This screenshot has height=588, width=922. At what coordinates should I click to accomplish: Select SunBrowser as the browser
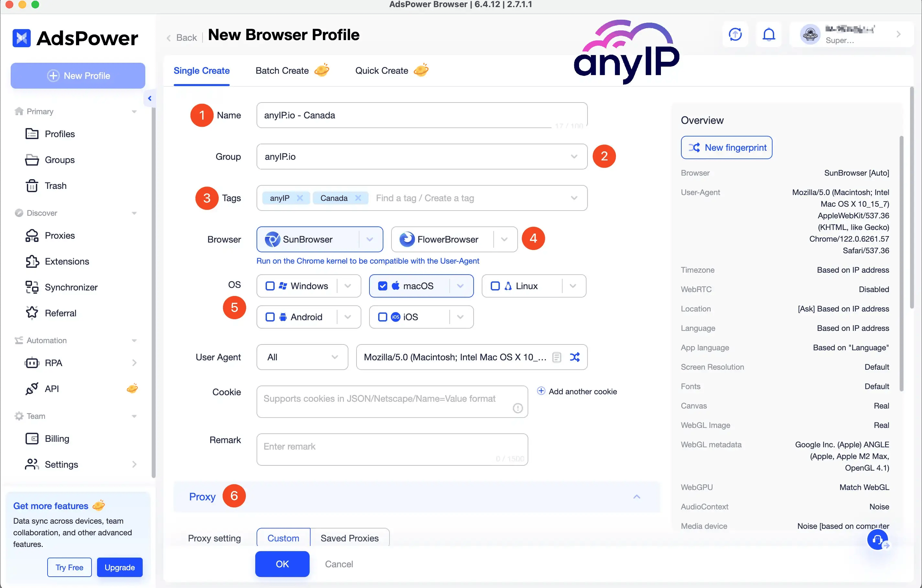click(308, 239)
